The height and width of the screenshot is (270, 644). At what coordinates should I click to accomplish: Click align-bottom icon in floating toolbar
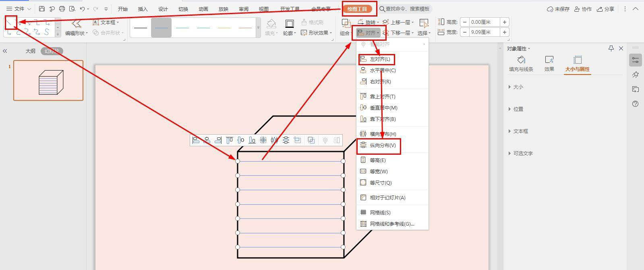pos(252,140)
